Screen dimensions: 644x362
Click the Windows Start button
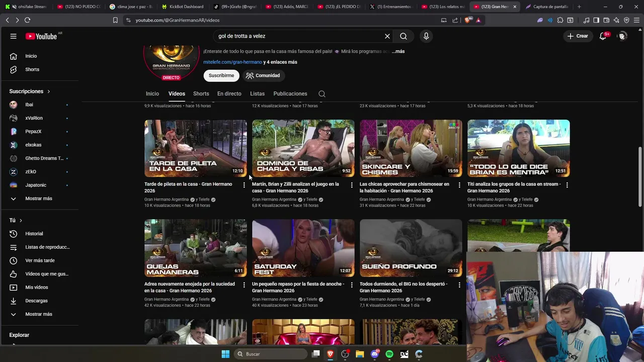coord(225,354)
